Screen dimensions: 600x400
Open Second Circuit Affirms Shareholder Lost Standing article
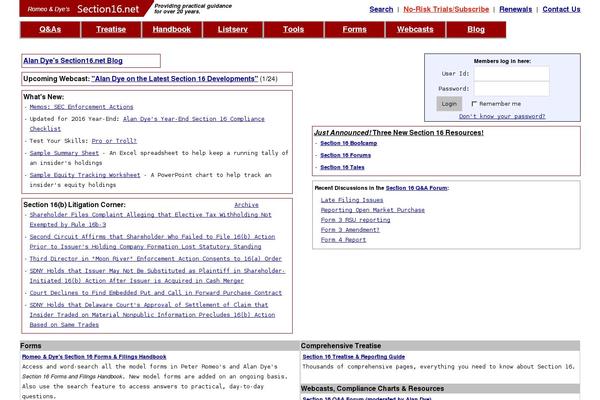pos(152,242)
